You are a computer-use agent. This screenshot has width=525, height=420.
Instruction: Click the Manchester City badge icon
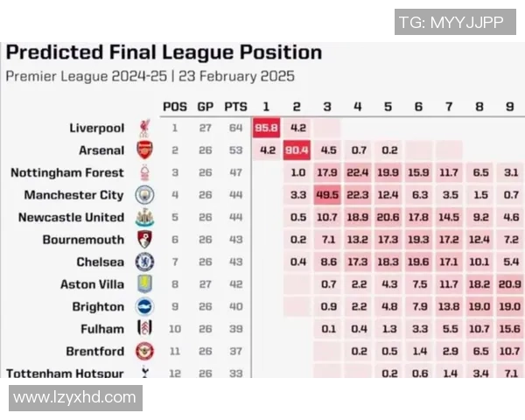[144, 195]
